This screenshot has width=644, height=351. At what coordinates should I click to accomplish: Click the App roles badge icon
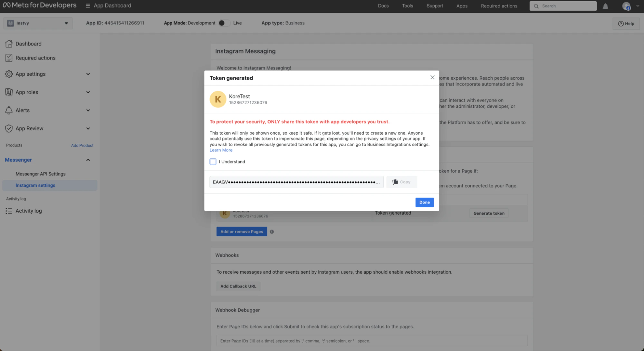[x=9, y=92]
